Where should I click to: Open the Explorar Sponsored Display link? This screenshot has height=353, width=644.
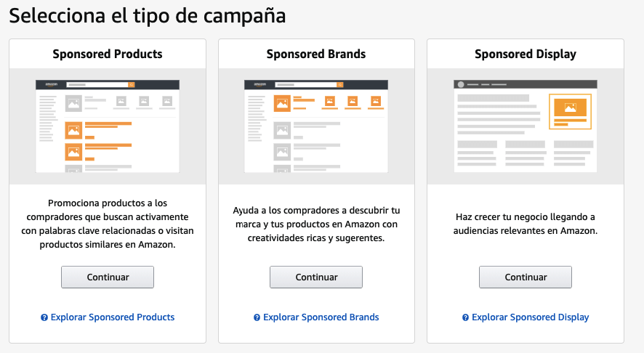(530, 317)
